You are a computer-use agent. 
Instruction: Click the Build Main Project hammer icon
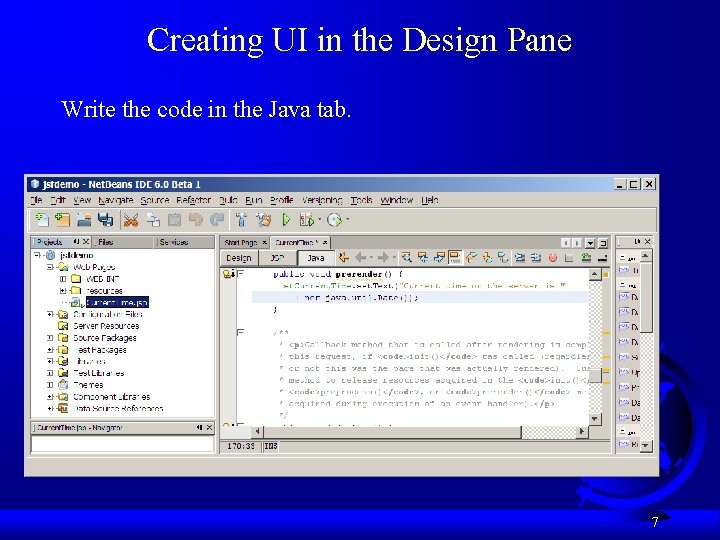coord(241,220)
